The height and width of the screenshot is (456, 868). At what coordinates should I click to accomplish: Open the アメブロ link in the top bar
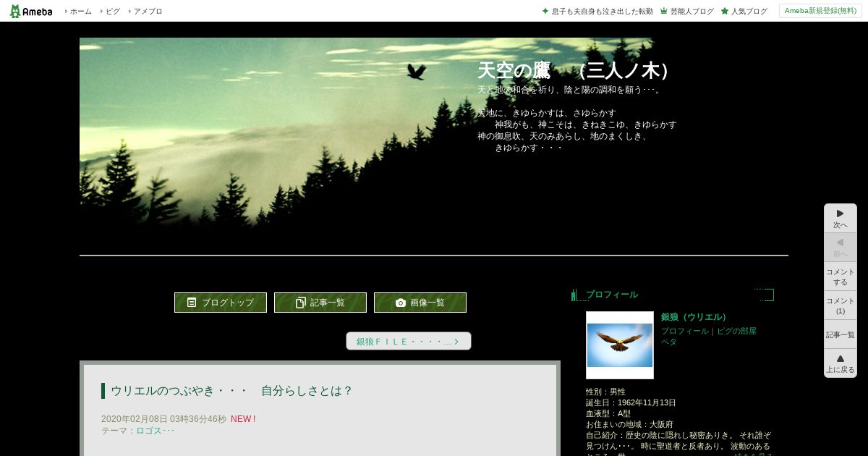point(148,12)
